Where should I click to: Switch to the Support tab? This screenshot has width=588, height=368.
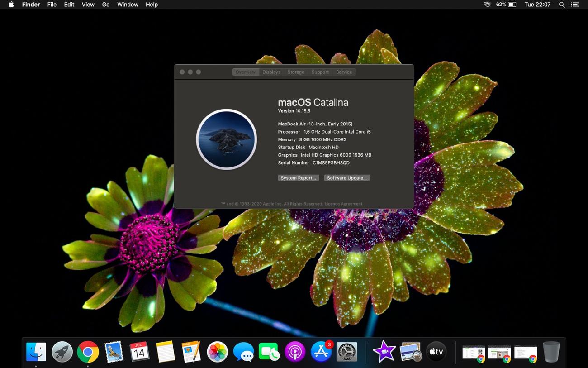[320, 72]
